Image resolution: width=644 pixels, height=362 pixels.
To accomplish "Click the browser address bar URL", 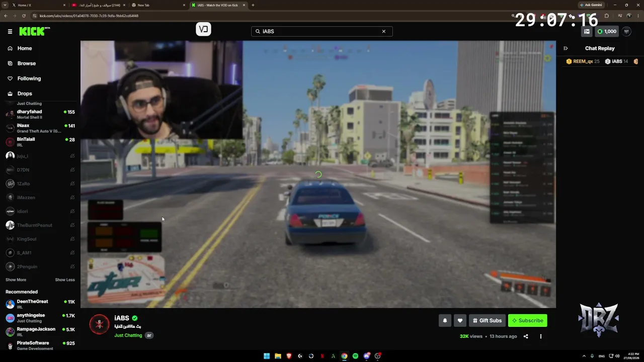I will [x=89, y=16].
